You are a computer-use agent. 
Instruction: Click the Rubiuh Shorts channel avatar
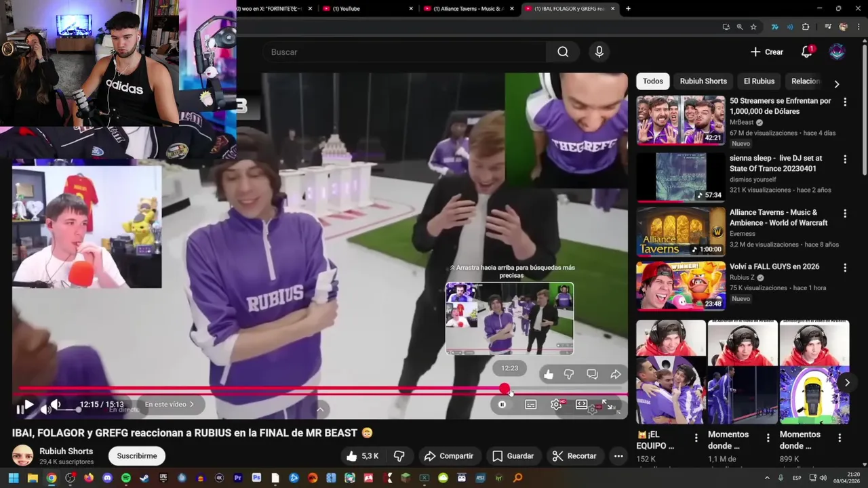click(x=22, y=455)
